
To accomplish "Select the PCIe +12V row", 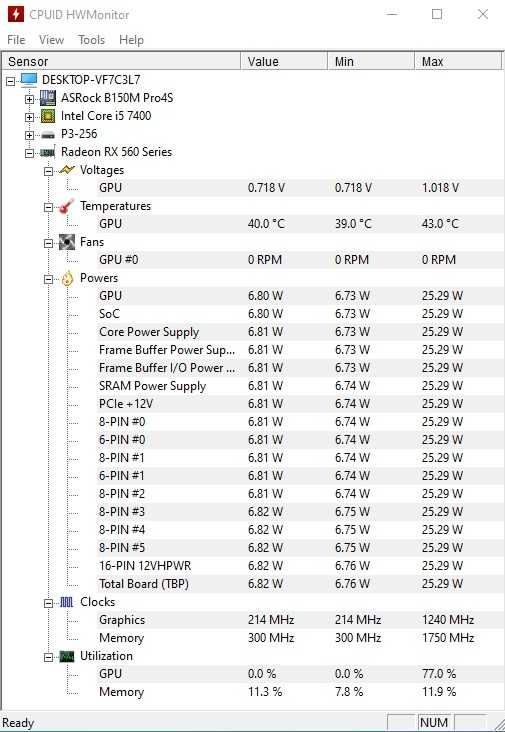I will pos(299,404).
